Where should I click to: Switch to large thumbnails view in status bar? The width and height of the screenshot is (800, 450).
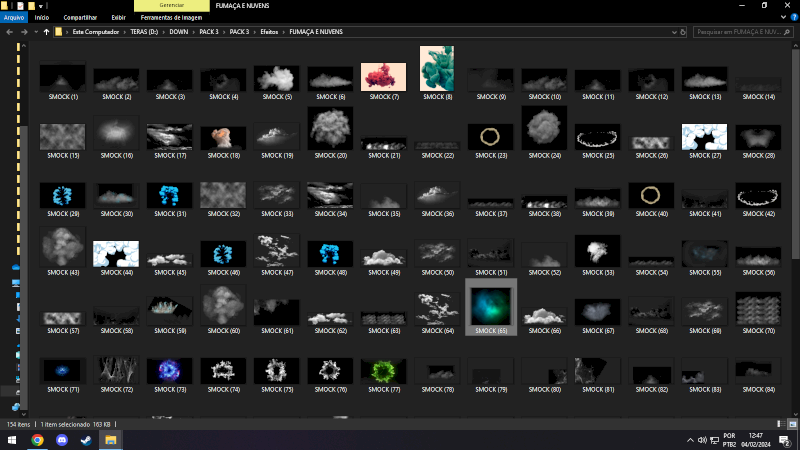coord(791,424)
